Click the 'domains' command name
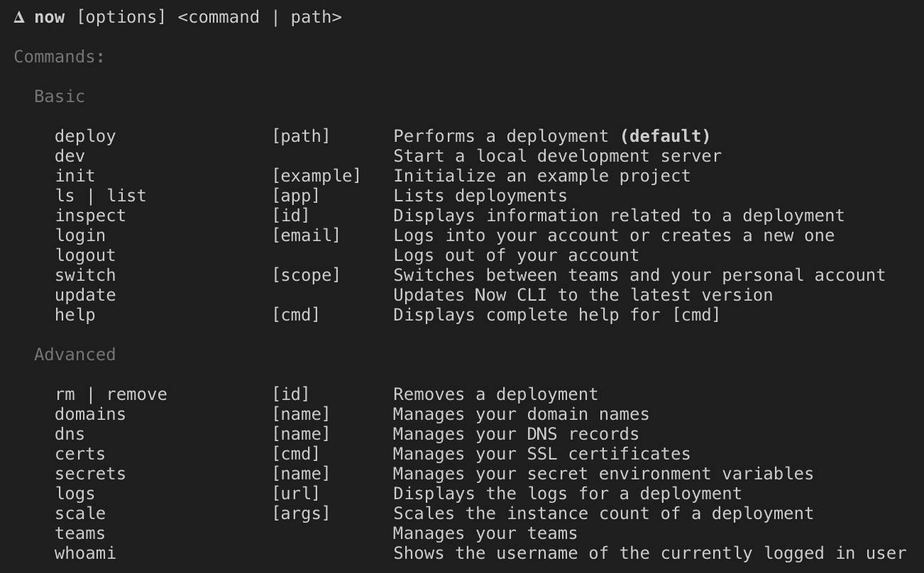This screenshot has width=924, height=573. (90, 414)
